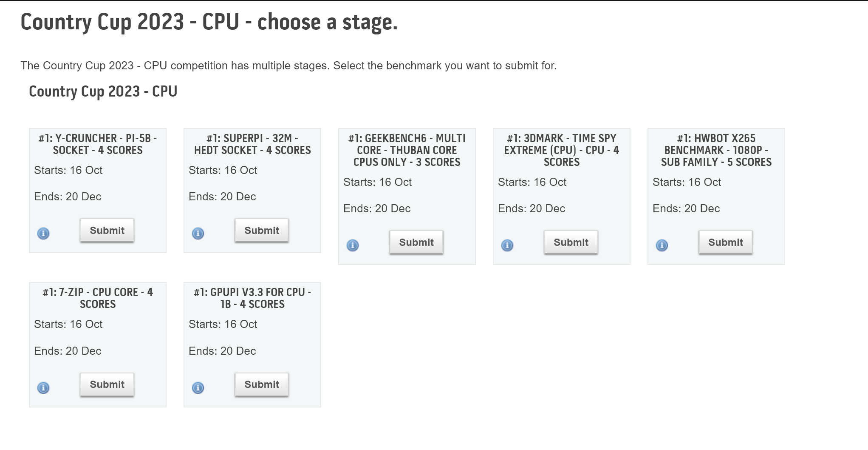868x450 pixels.
Task: Click the Country Cup 2023 - CPU subheading
Action: click(103, 91)
